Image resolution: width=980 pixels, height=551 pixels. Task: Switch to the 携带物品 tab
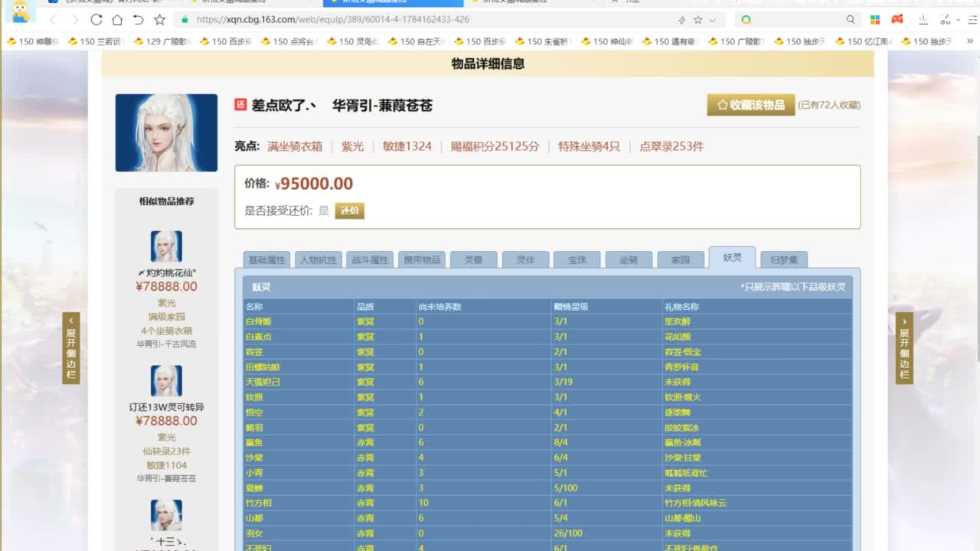coord(422,259)
